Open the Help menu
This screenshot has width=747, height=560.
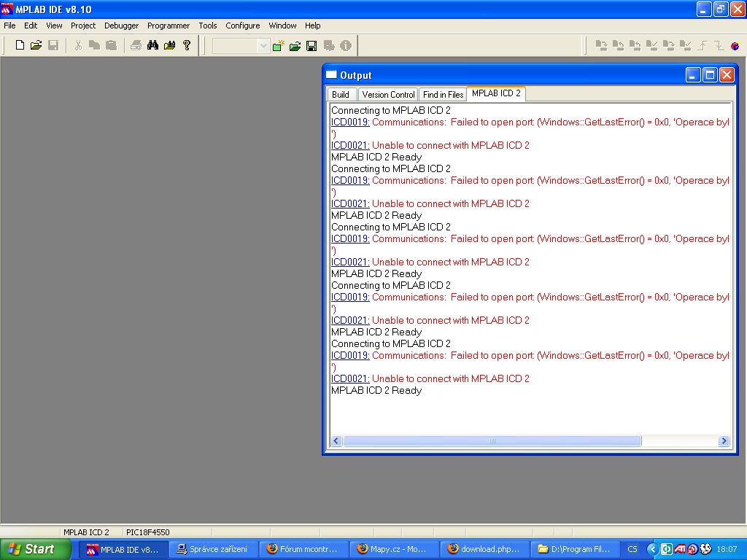(x=312, y=26)
